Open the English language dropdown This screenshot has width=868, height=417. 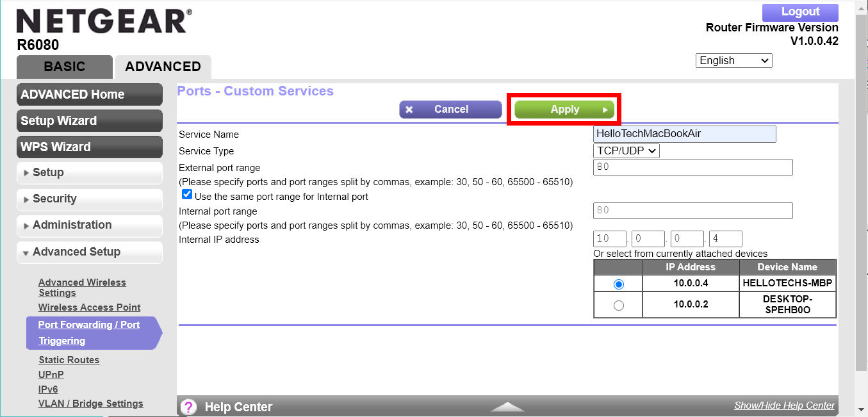point(734,60)
